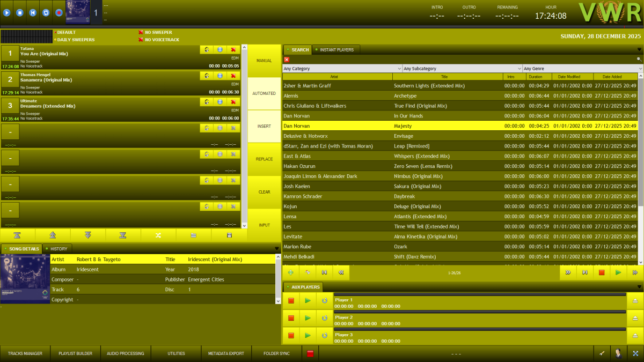Expand the Any Subcategory dropdown

(x=460, y=68)
